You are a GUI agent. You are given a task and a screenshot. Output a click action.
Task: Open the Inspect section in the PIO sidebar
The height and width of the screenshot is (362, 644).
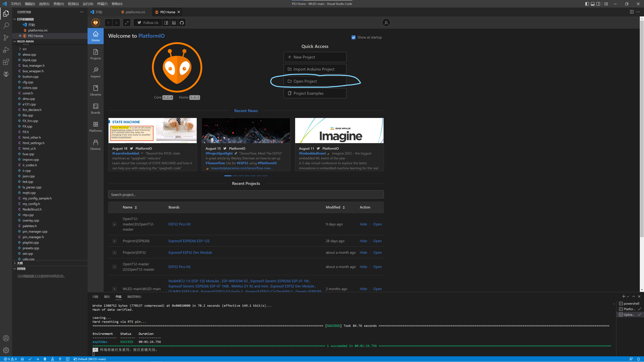(x=95, y=72)
